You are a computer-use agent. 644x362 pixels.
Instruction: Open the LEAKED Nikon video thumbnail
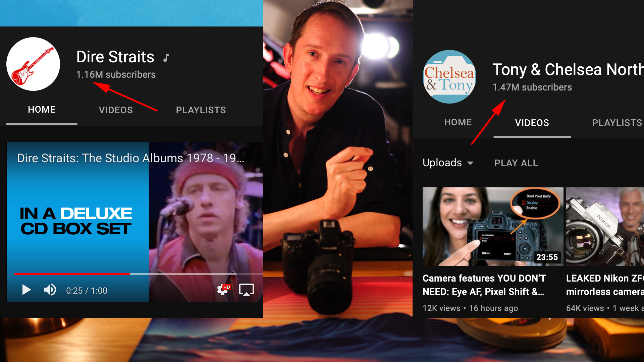point(605,227)
